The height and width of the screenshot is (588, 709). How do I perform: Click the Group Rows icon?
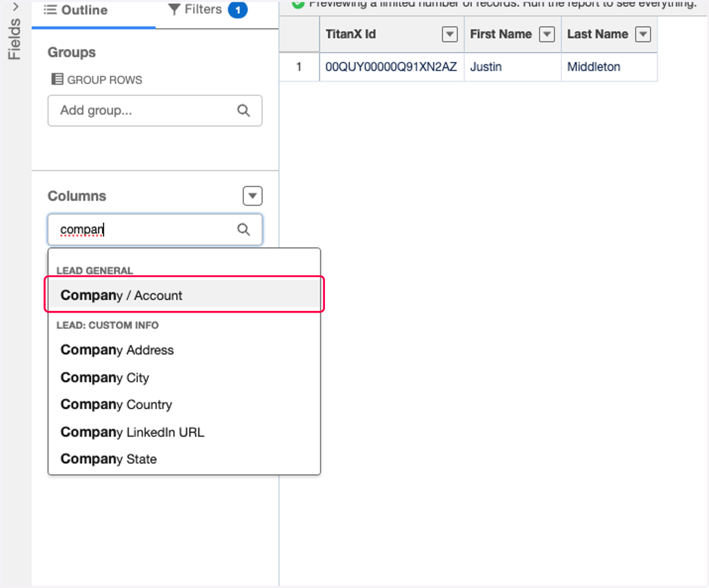tap(57, 79)
